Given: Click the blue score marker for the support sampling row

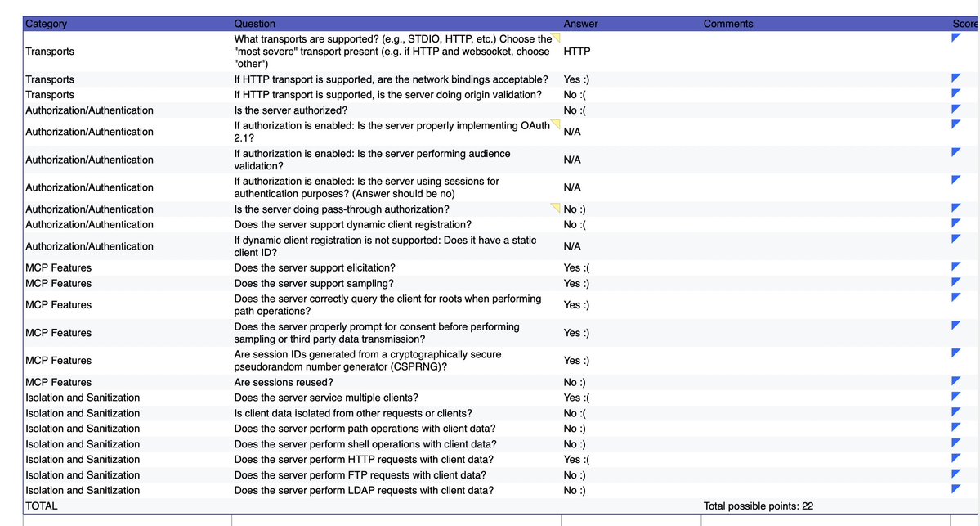Looking at the screenshot, I should coord(955,282).
